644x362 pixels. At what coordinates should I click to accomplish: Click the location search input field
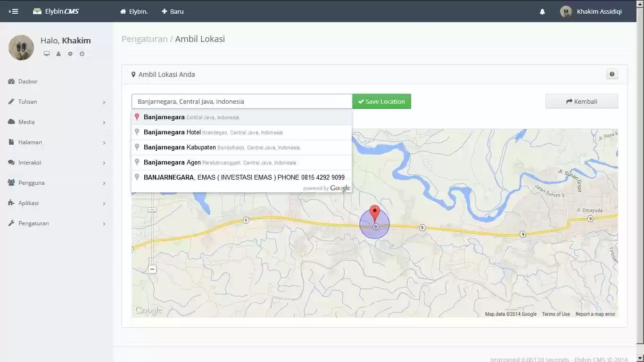[241, 101]
